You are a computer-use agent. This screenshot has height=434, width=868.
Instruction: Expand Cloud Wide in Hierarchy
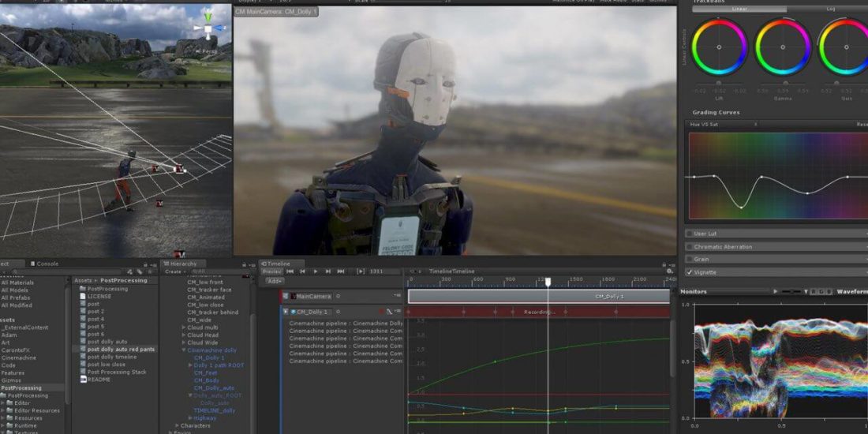click(184, 342)
